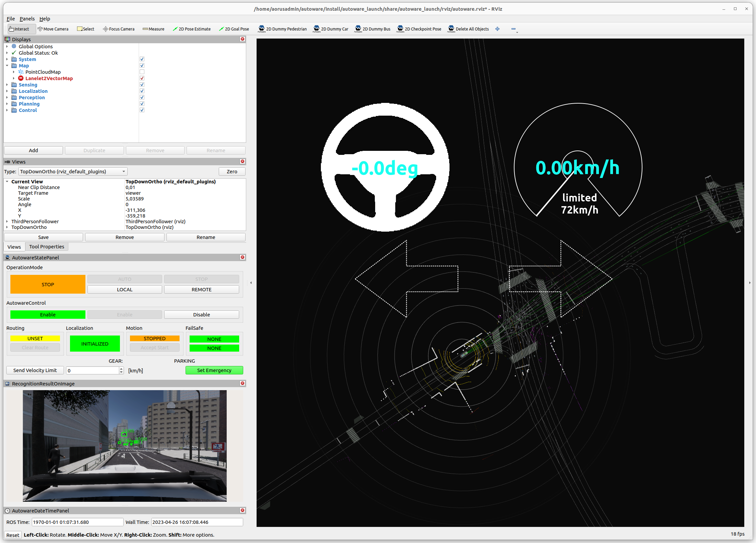
Task: Click the LOCAL operation mode button
Action: pyautogui.click(x=125, y=289)
